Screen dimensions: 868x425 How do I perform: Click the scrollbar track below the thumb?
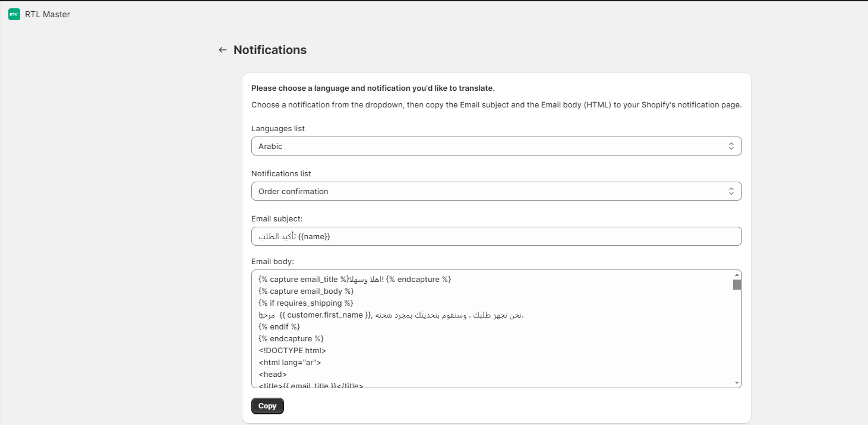point(737,334)
